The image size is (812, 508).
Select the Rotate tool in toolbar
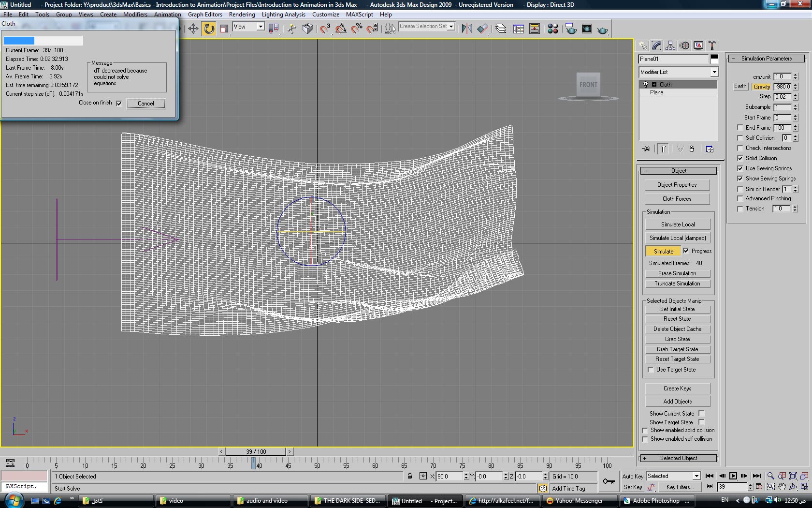209,29
